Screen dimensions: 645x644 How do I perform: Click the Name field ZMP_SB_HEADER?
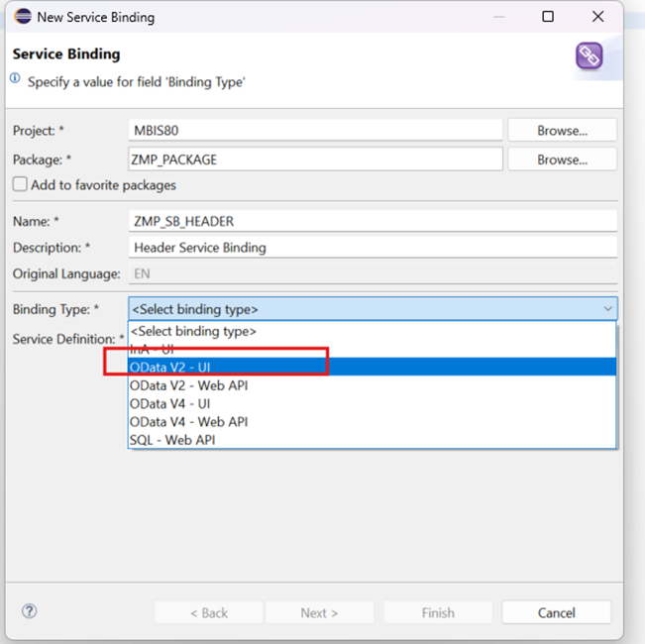[372, 221]
